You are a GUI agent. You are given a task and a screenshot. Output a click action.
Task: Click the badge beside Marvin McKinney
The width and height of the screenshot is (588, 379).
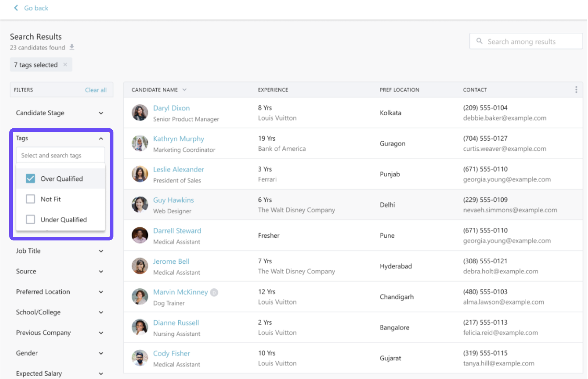click(x=214, y=292)
